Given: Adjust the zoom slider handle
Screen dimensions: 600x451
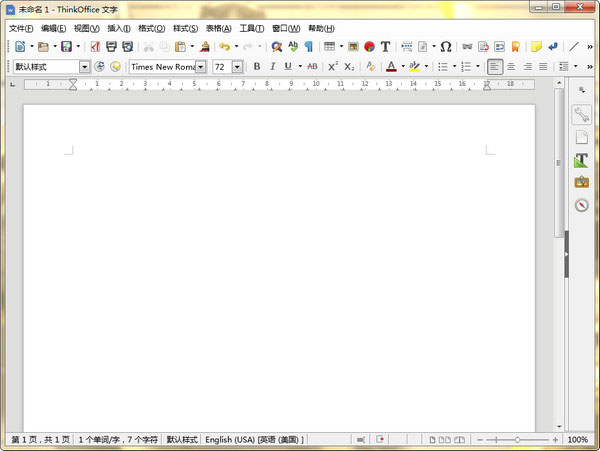Looking at the screenshot, I should [x=517, y=440].
